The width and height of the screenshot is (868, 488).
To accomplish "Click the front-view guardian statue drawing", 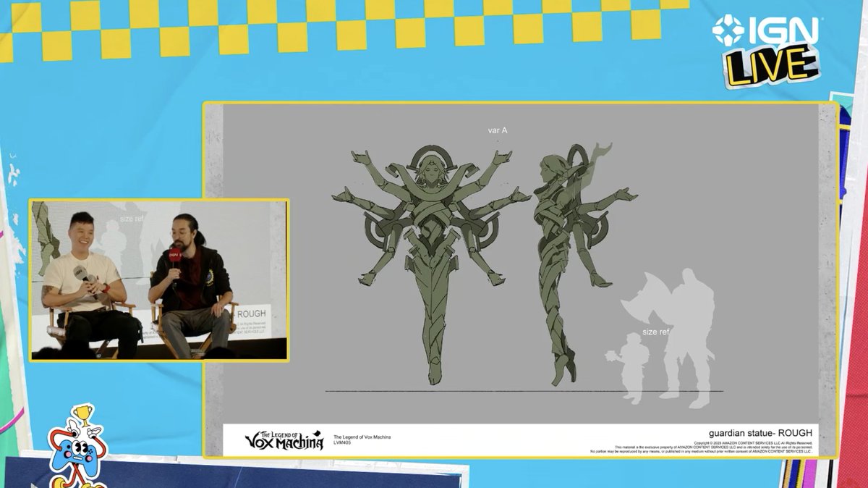I will [432, 264].
